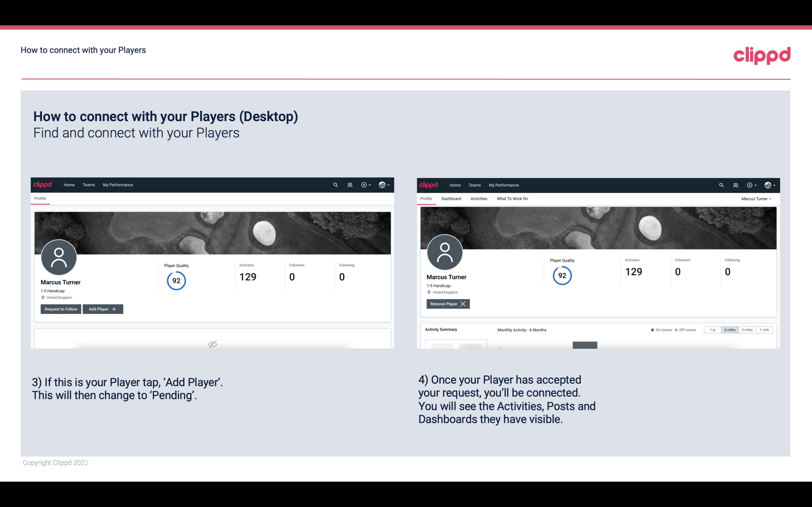Image resolution: width=812 pixels, height=507 pixels.
Task: Select the '1 yr' activity timeframe dropdown
Action: click(712, 329)
